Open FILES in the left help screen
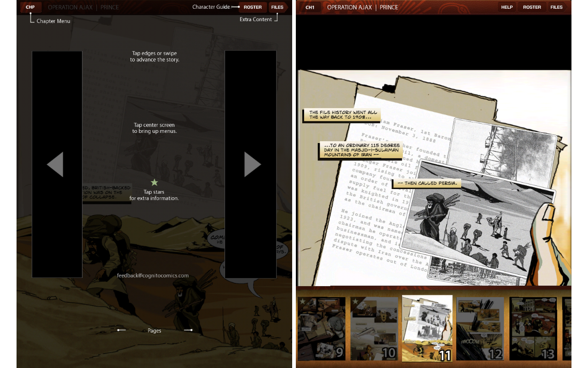Viewport: 588px width, 368px height. coord(277,7)
